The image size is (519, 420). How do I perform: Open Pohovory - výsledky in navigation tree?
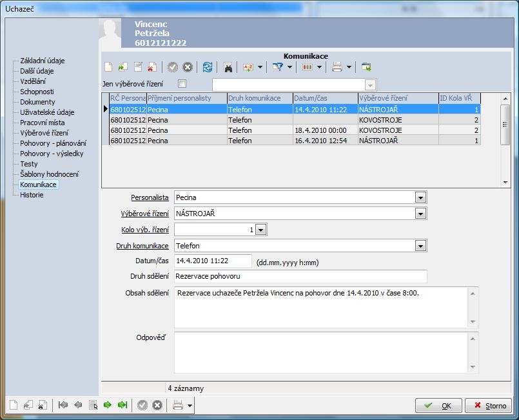click(x=52, y=154)
